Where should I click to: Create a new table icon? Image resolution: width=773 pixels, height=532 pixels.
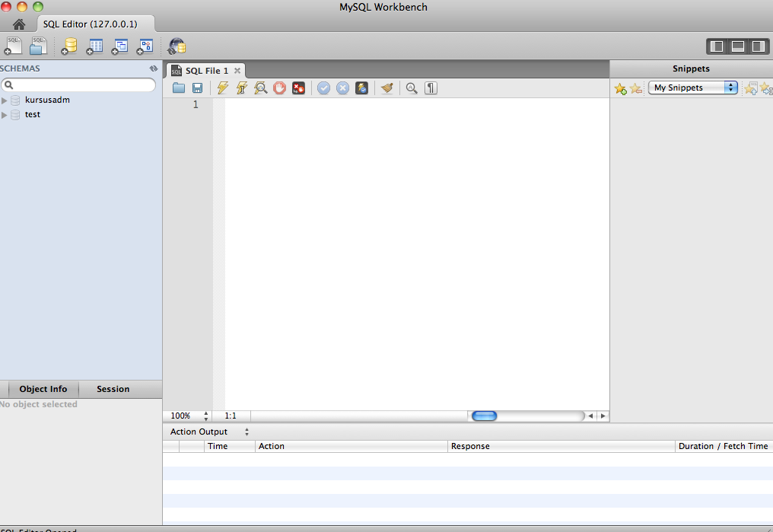[x=94, y=46]
